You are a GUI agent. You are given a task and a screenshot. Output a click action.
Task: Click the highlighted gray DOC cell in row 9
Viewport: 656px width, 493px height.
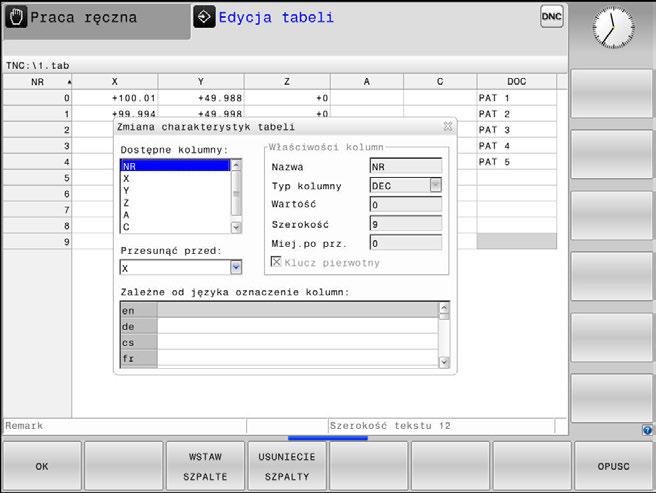pyautogui.click(x=517, y=241)
